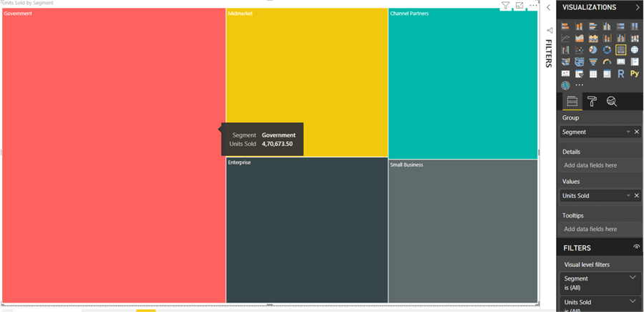
Task: Select the Ribbon chart visual
Action: (x=635, y=38)
